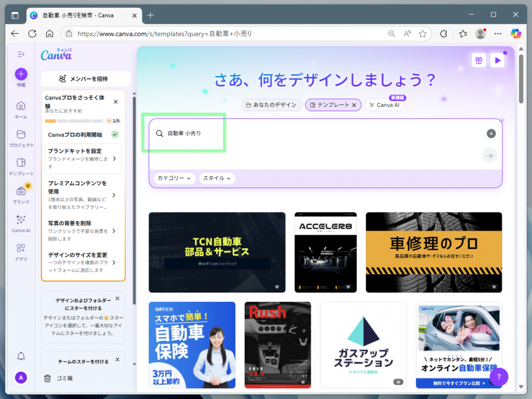Screen dimensions: 532x399
Task: Remove the テンプレート filter pill
Action: tap(354, 104)
